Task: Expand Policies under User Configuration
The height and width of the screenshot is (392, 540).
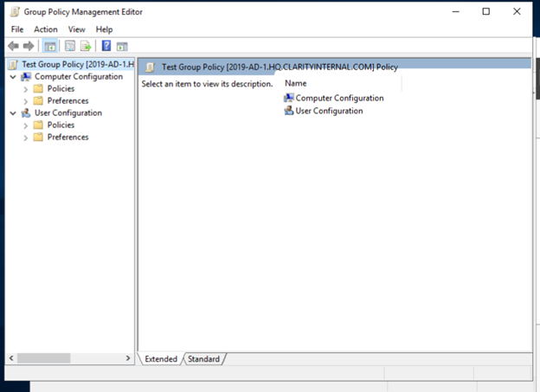Action: point(25,125)
